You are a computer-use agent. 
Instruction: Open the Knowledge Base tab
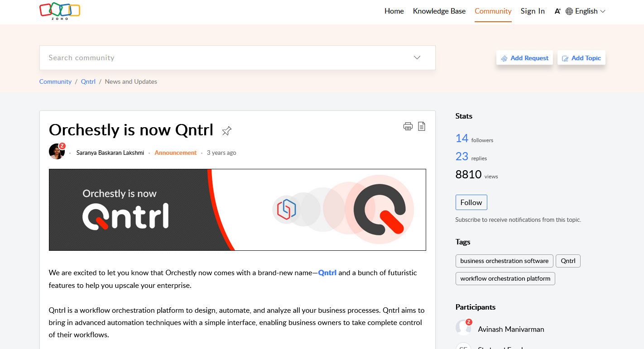[x=439, y=11]
